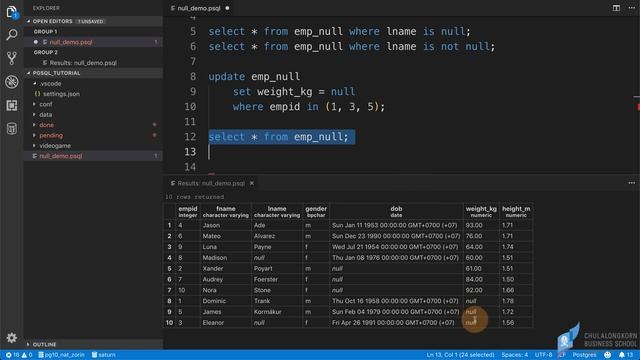Click the dob column header

[x=396, y=211]
